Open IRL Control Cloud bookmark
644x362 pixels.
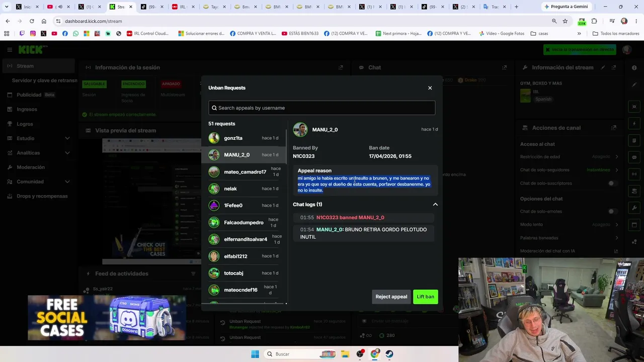pyautogui.click(x=148, y=34)
